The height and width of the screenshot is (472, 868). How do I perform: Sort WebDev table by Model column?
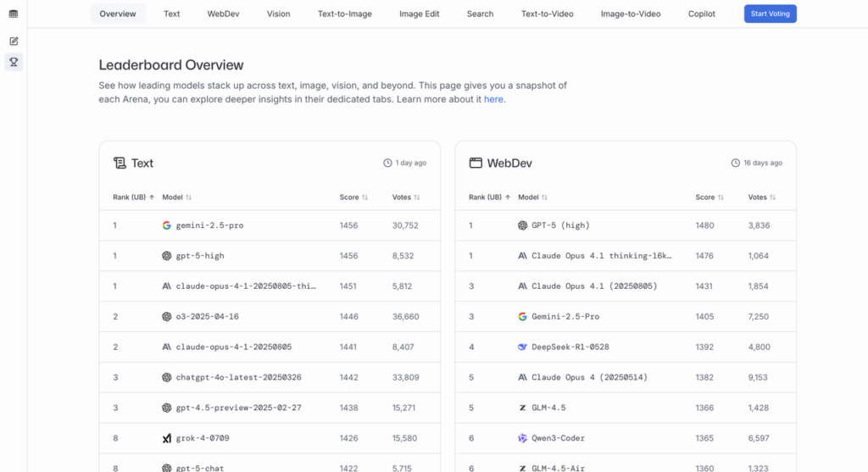pyautogui.click(x=532, y=197)
